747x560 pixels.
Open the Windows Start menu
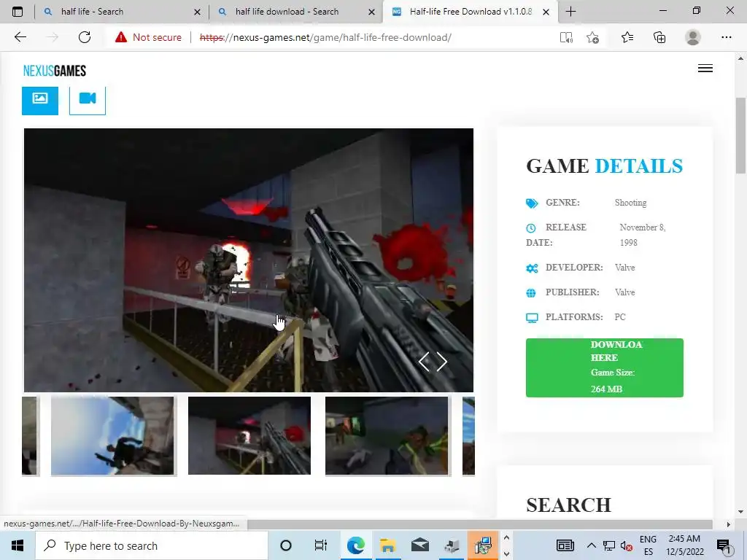18,545
